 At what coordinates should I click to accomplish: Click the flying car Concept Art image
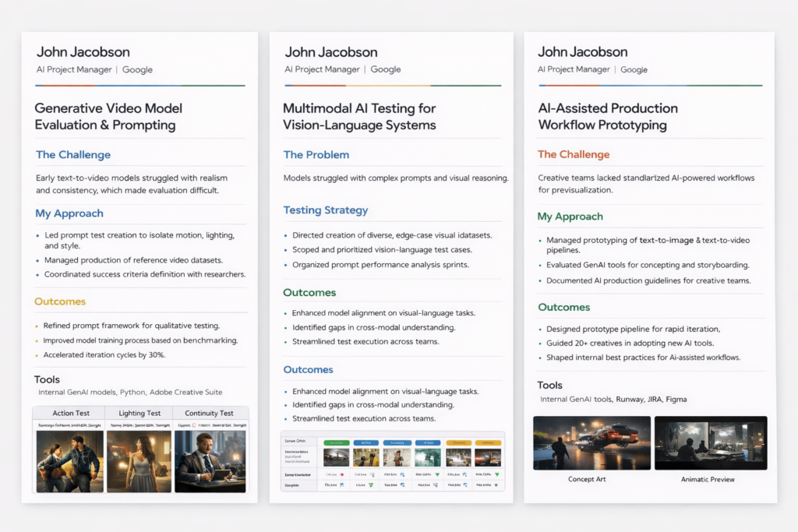coord(591,442)
